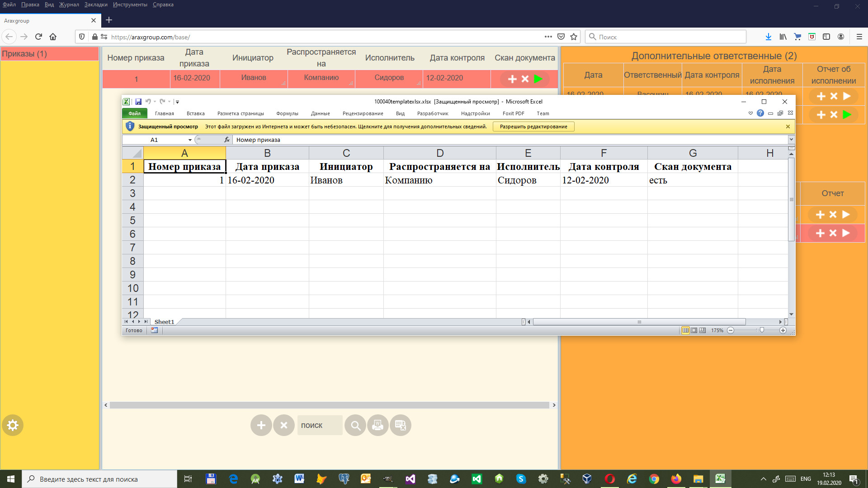Switch to Page Break Preview view

pyautogui.click(x=702, y=330)
